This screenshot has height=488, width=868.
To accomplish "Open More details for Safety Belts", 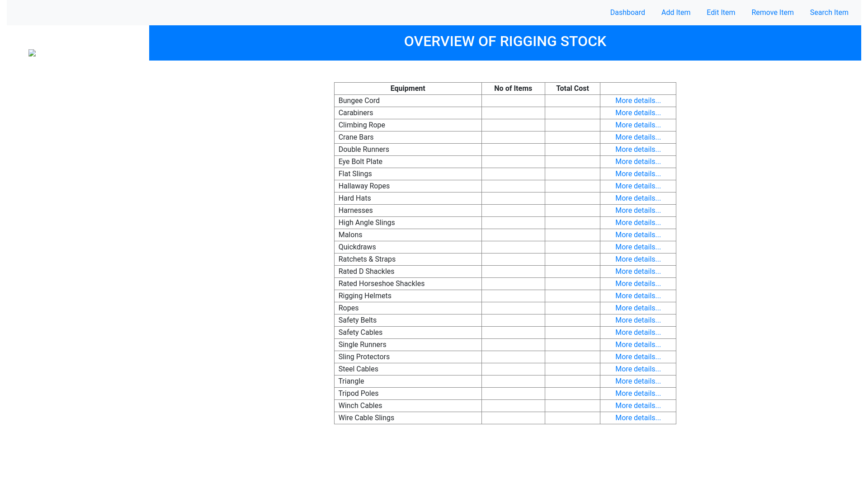I will click(x=638, y=320).
